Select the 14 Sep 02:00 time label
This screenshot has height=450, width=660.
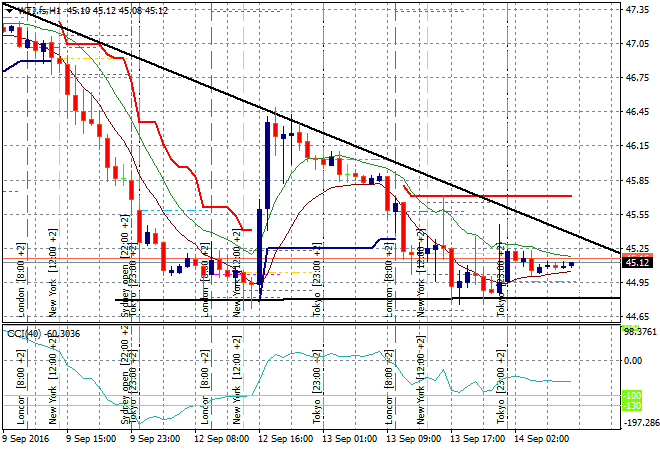[x=543, y=438]
